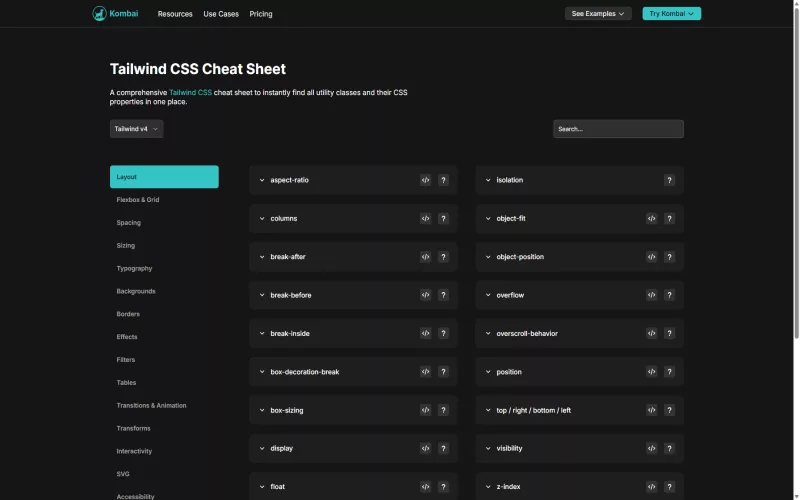Open the Try Kombai dropdown button
Viewport: 800px width, 500px height.
pos(671,14)
